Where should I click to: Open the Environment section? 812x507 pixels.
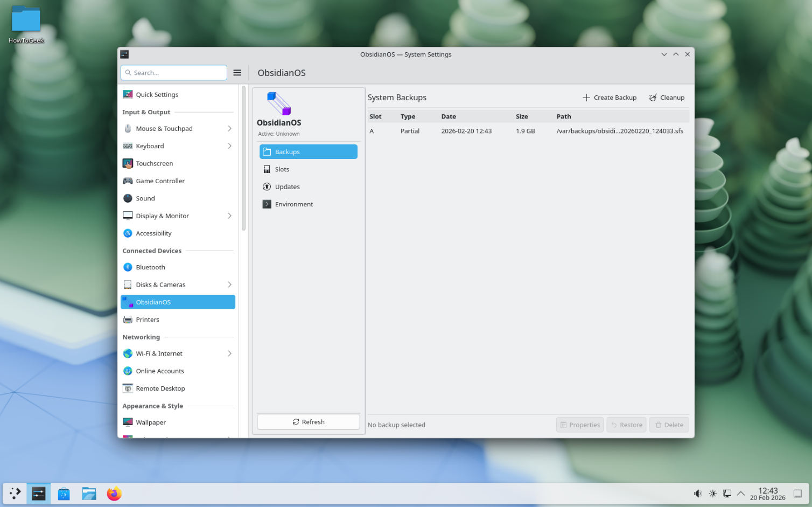(293, 204)
